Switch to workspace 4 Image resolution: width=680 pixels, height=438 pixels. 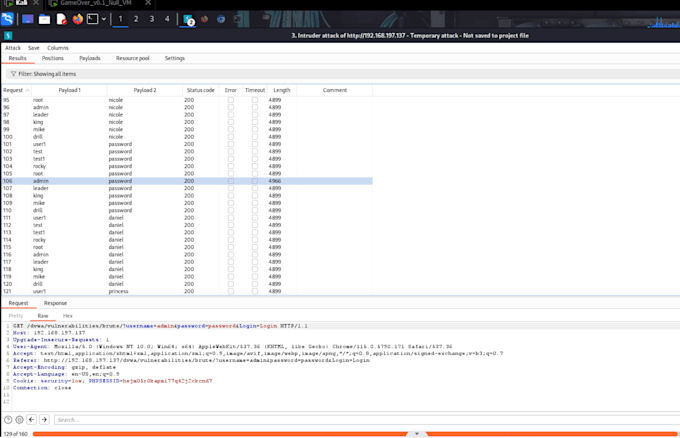pyautogui.click(x=167, y=19)
